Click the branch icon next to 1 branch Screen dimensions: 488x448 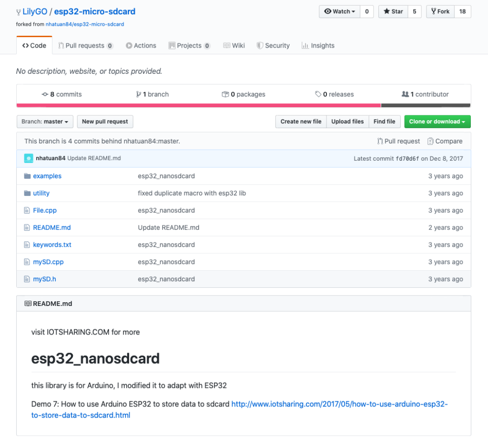139,94
